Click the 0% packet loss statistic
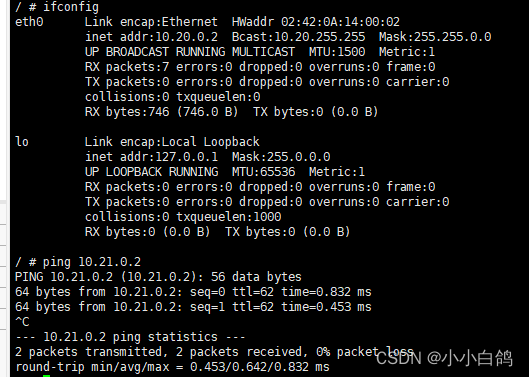Viewport: 529px width, 377px height. click(x=365, y=352)
